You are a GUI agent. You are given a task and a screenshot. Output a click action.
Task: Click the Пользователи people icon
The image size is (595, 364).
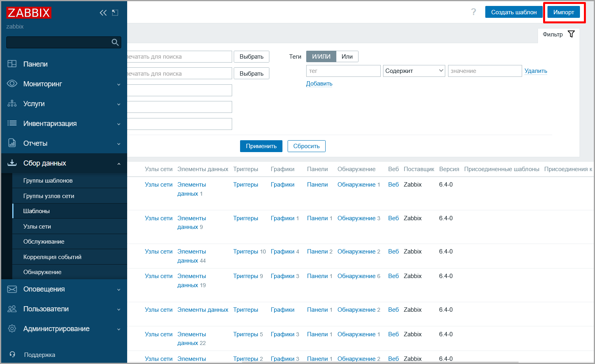click(12, 309)
